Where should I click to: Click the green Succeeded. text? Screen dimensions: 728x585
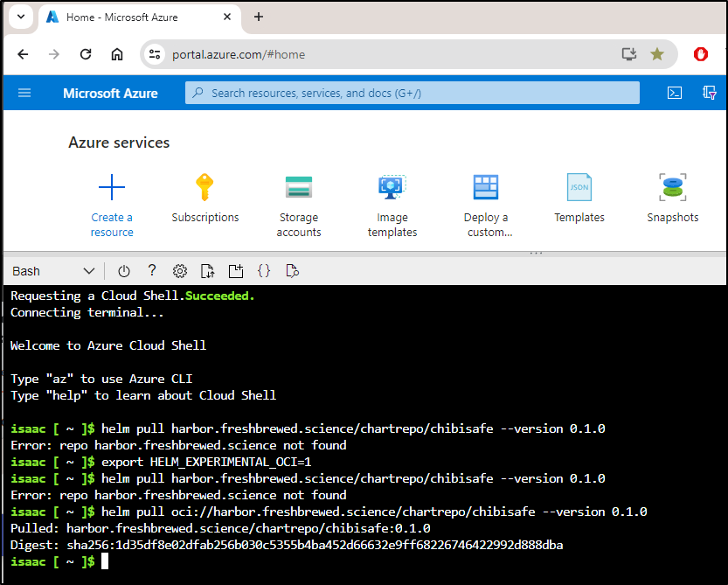coord(220,296)
